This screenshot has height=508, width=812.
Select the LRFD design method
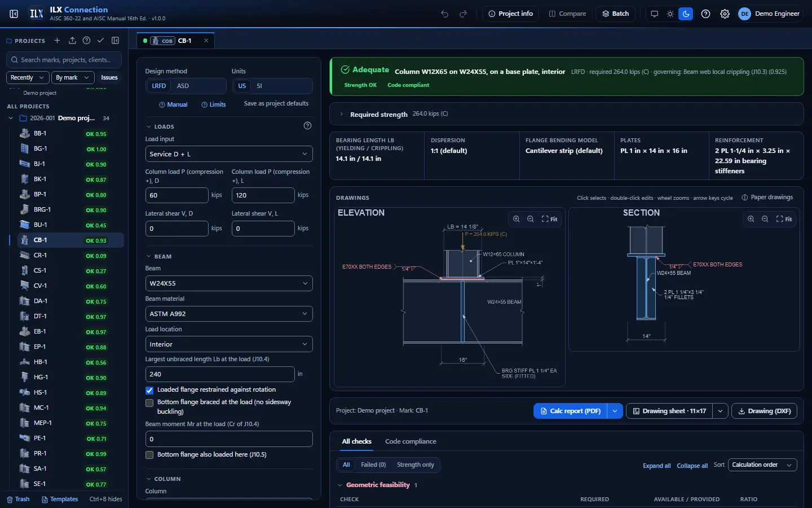tap(159, 86)
